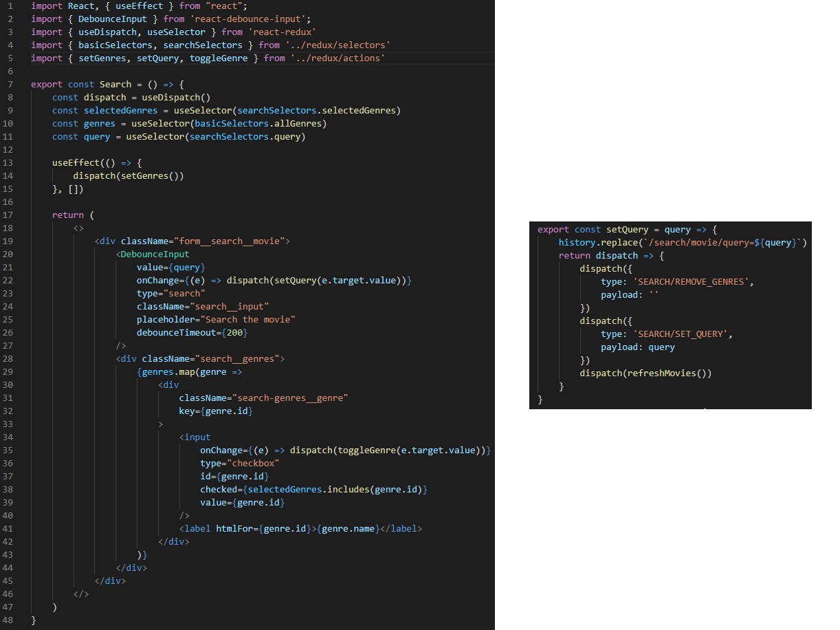Click the type="search" attribute
Viewport: 840px width, 630px height.
[x=170, y=293]
